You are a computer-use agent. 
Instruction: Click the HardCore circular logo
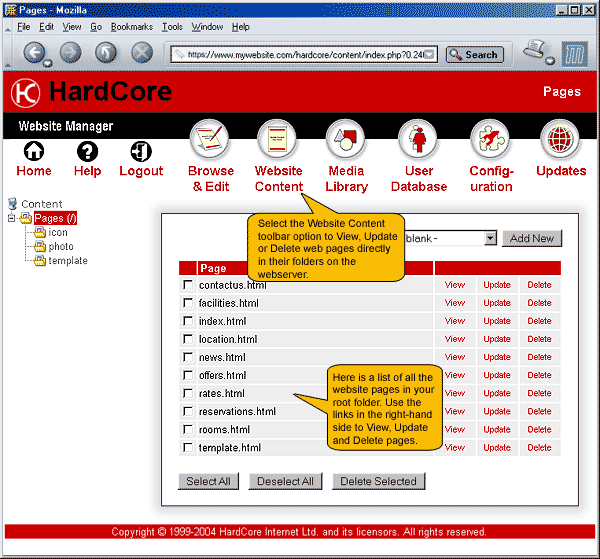26,93
